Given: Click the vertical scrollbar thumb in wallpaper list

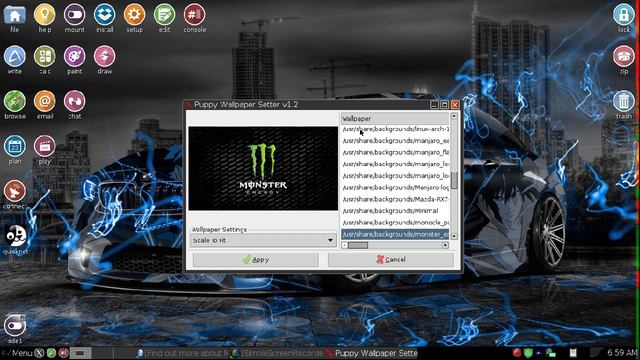Looking at the screenshot, I should click(454, 181).
